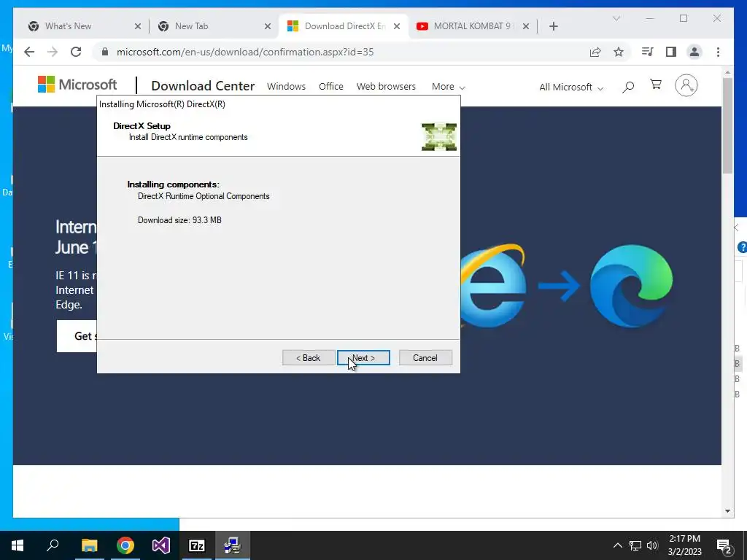747x560 pixels.
Task: Click the Microsoft logo
Action: click(77, 85)
